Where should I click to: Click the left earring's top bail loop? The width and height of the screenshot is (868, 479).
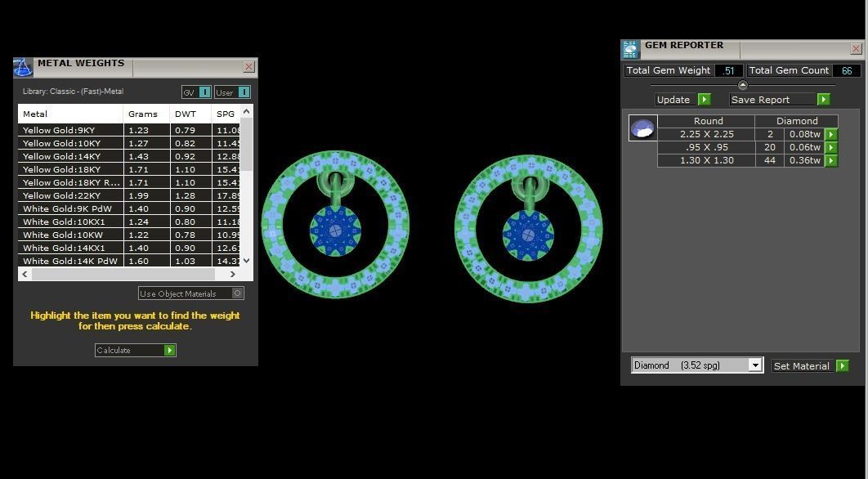tap(335, 182)
